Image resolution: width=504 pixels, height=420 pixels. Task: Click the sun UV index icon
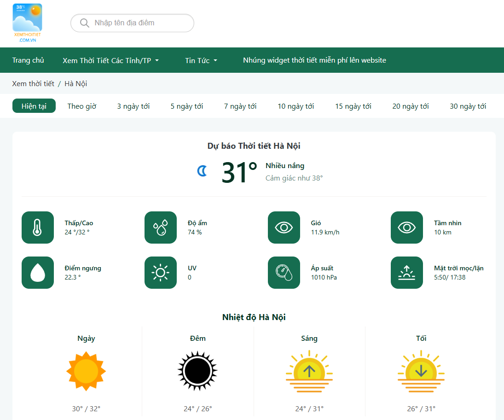click(161, 273)
